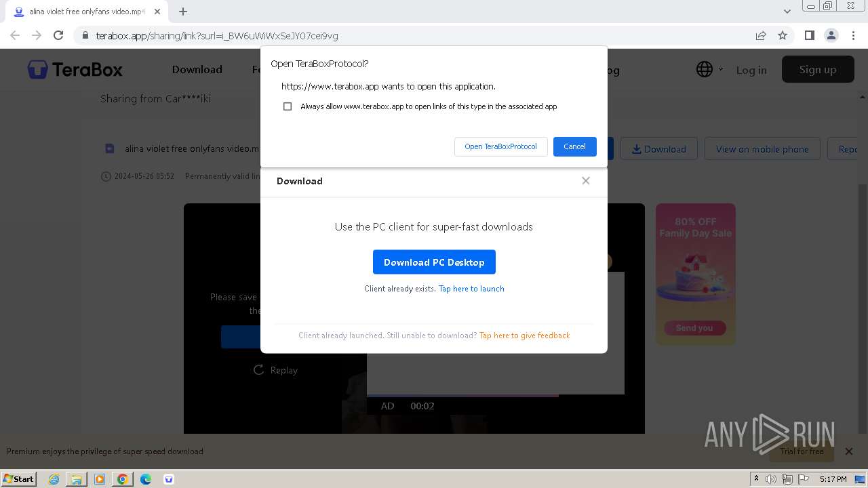Open the TeraBox taskbar icon
Screen dimensions: 868x488
tap(169, 479)
